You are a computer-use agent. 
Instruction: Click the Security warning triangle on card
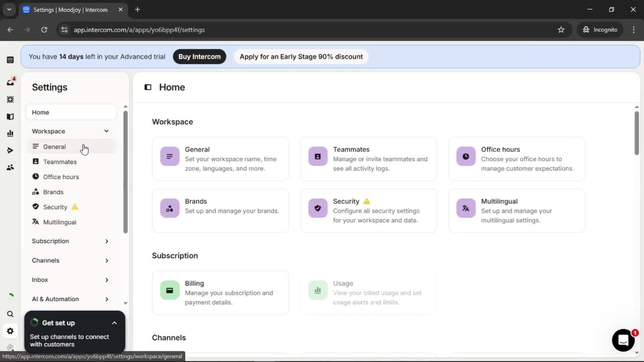pos(367,201)
